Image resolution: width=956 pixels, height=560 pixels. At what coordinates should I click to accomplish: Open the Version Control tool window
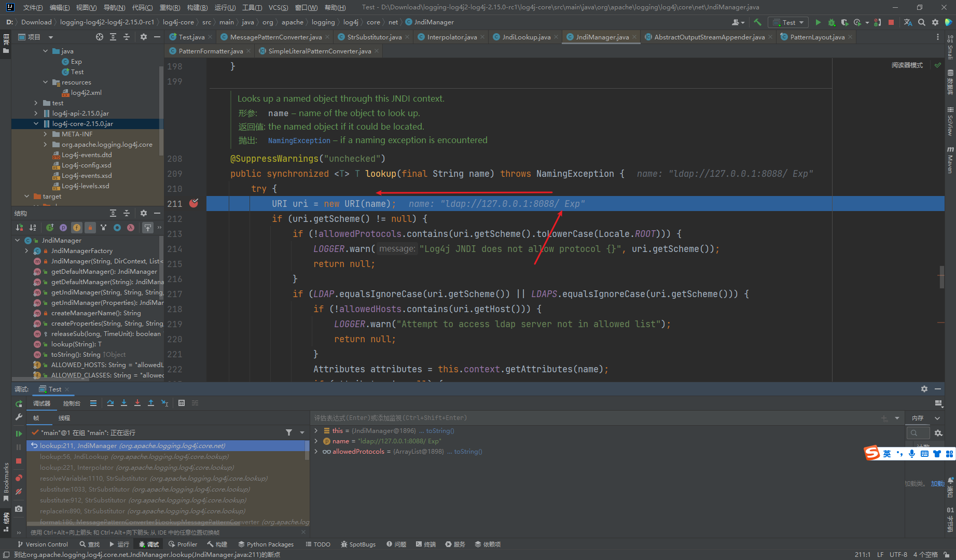click(x=43, y=544)
